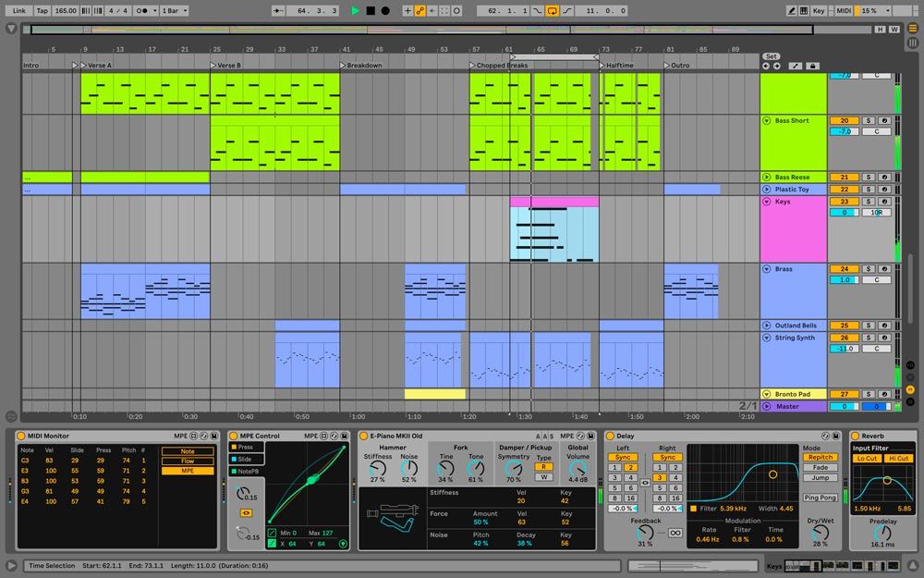Screen dimensions: 924x578
Task: Toggle the metronome icon next to time signature
Action: pyautogui.click(x=141, y=10)
